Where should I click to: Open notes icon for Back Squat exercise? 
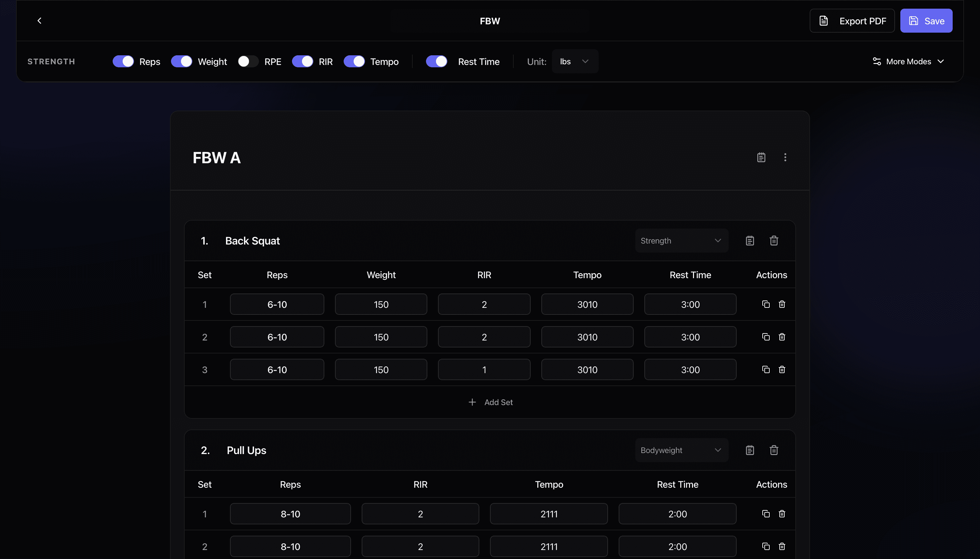pos(750,241)
